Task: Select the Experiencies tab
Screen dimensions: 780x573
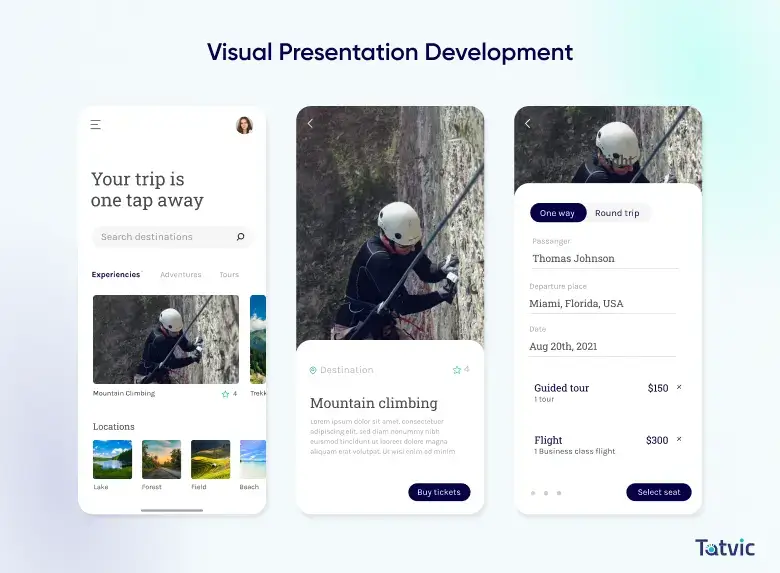Action: click(116, 275)
